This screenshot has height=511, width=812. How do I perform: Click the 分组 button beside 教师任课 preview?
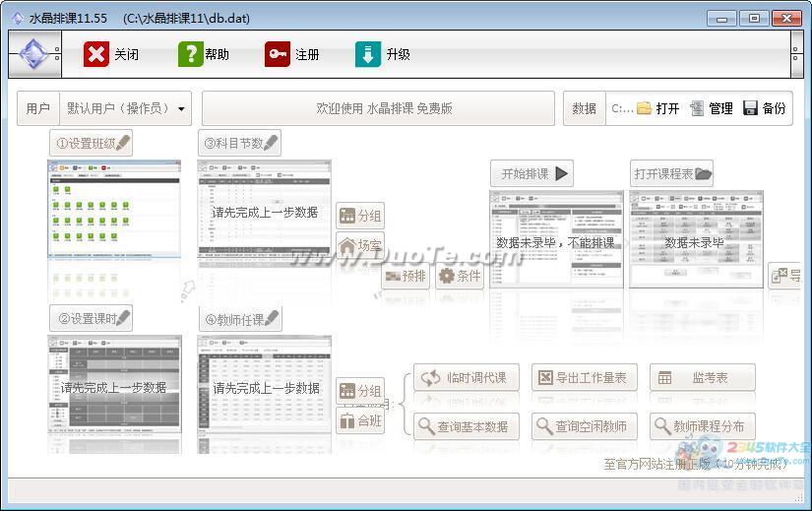tap(360, 390)
